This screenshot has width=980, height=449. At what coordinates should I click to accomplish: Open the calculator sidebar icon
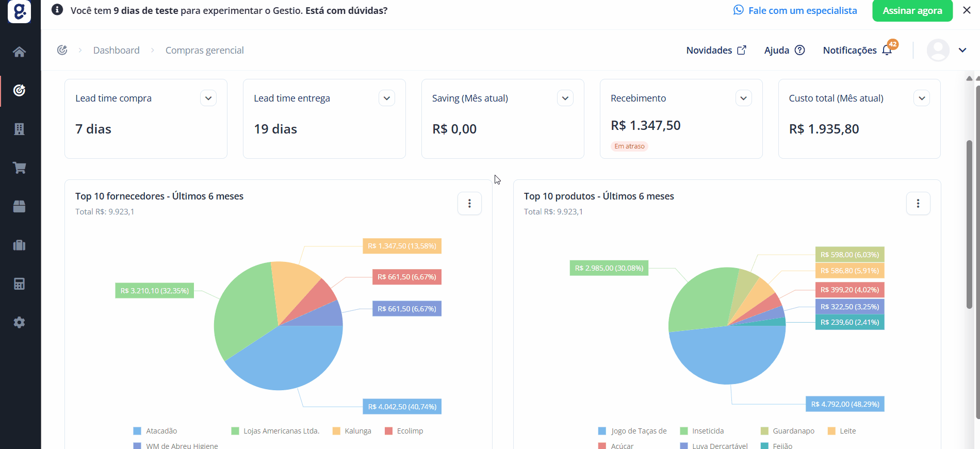pos(19,284)
